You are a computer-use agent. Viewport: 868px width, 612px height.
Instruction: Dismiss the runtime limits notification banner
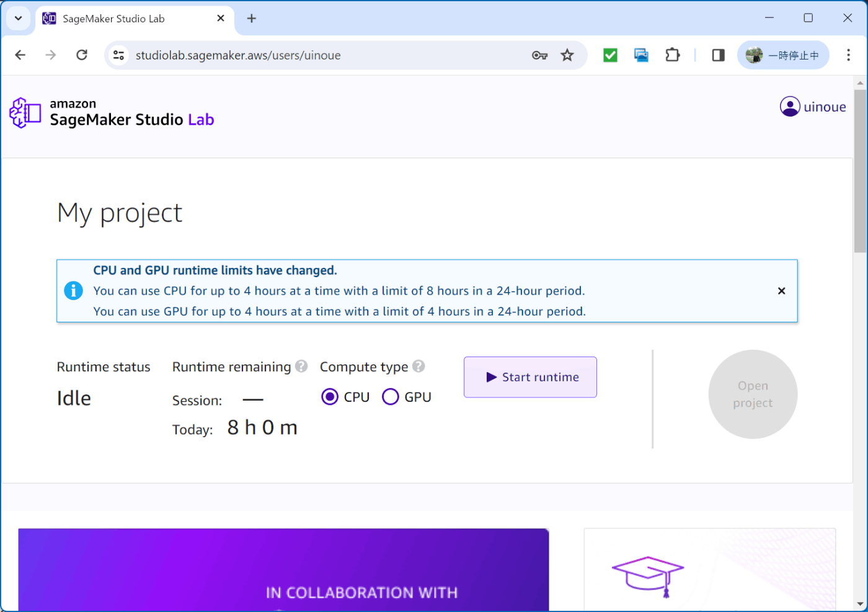(x=781, y=291)
